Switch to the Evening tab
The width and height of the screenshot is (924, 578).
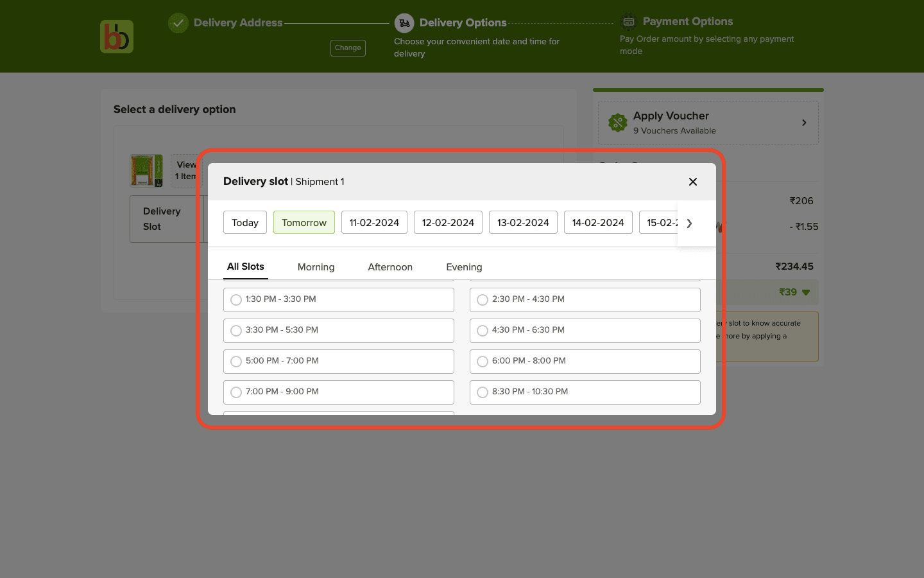[x=464, y=267]
